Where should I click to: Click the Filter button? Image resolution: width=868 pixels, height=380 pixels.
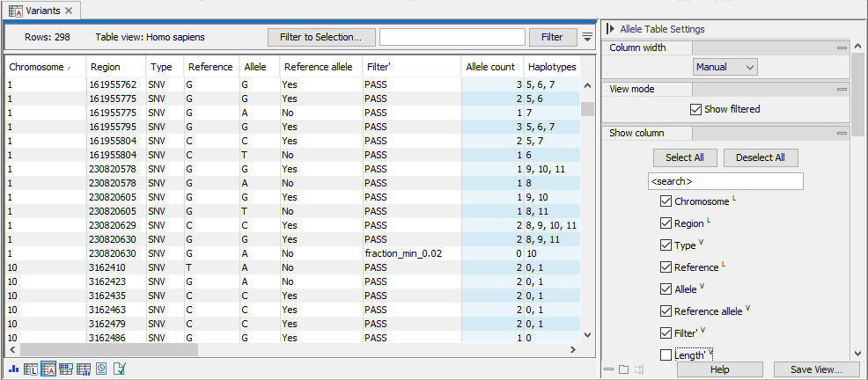(x=552, y=37)
